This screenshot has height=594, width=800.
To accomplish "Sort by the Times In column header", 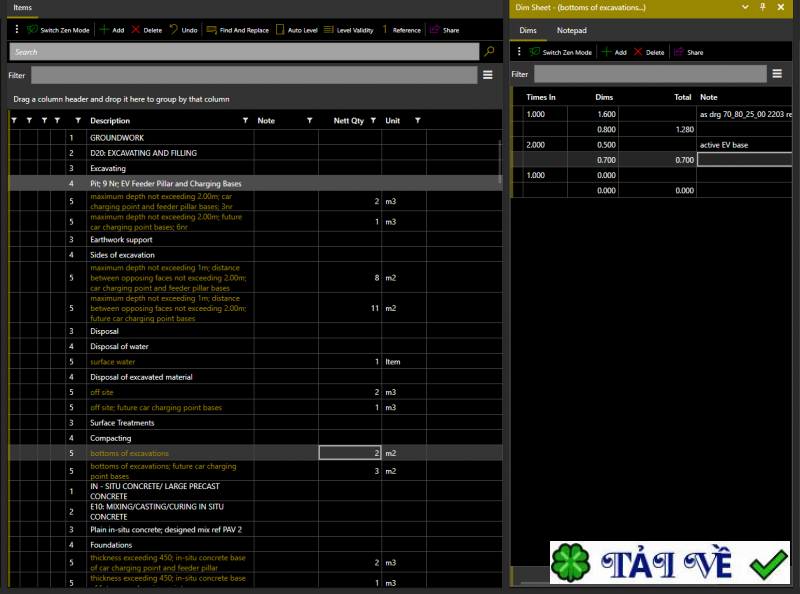I will coord(540,97).
